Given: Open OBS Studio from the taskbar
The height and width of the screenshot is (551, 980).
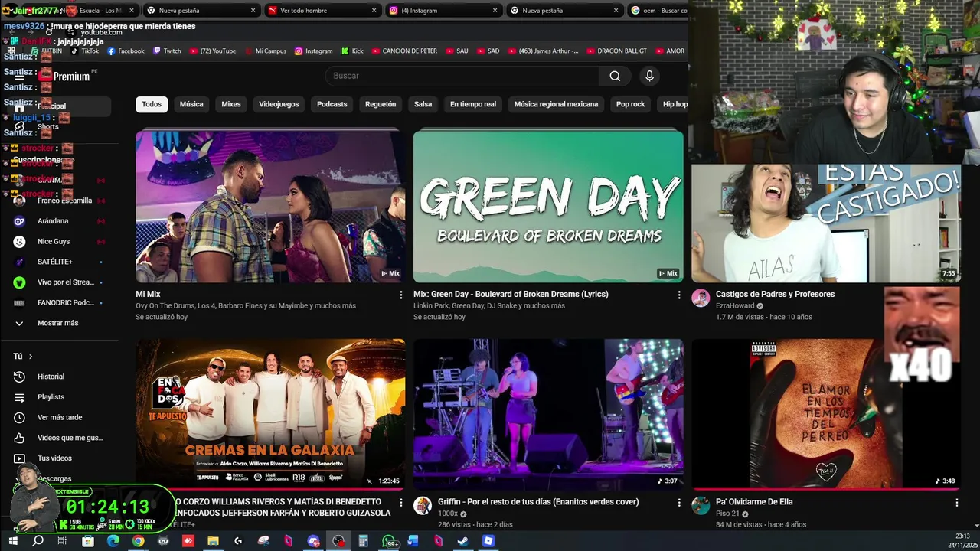Looking at the screenshot, I should [338, 541].
